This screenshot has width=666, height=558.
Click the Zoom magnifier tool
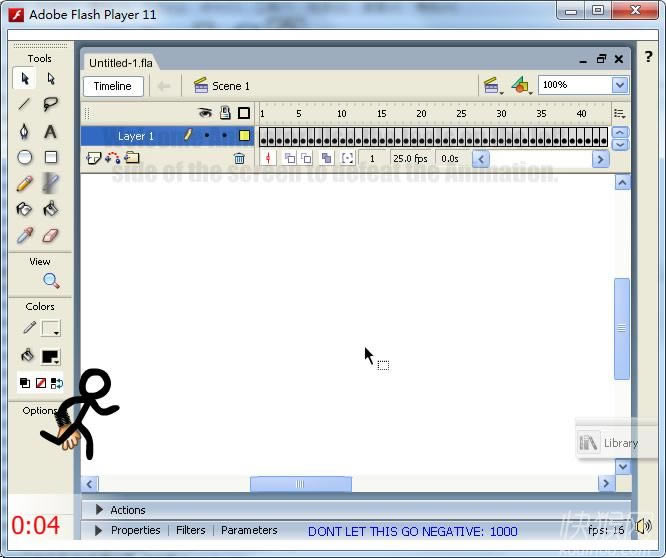(51, 281)
